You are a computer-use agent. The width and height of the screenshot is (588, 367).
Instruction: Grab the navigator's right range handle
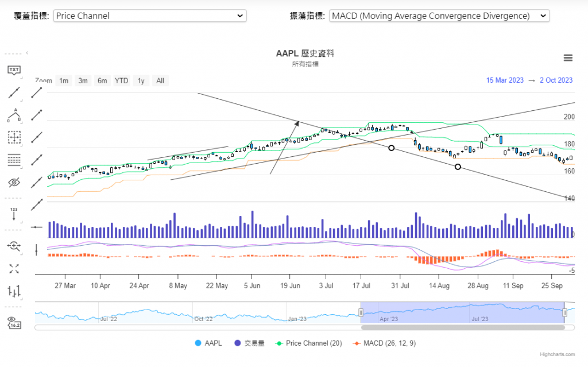tap(565, 312)
